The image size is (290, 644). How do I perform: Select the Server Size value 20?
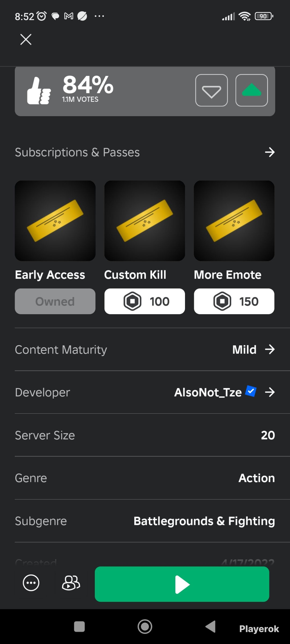(x=268, y=435)
